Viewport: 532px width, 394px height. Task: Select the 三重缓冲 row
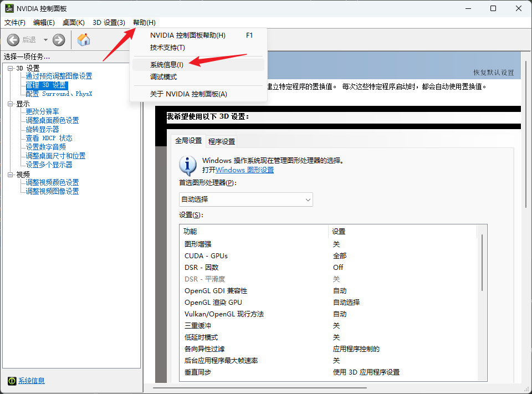pos(329,326)
